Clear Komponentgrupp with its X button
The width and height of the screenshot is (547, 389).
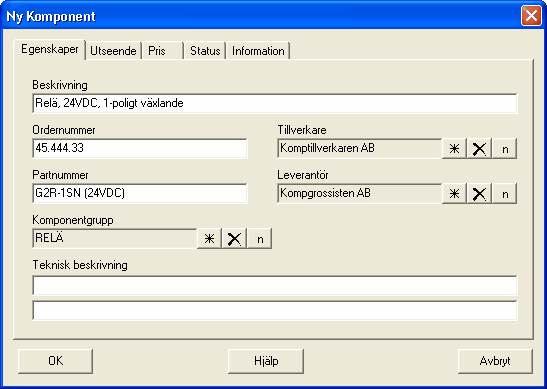[234, 239]
